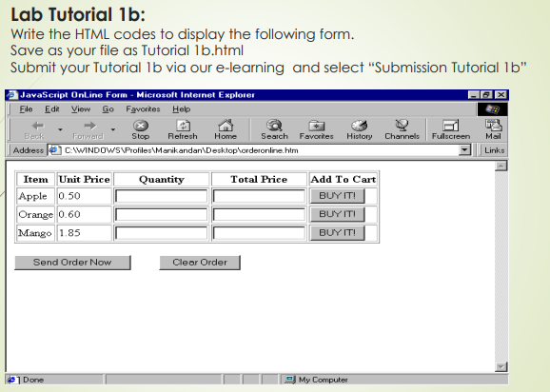550x392 pixels.
Task: Click the 0.60 unit price cell
Action: [84, 214]
